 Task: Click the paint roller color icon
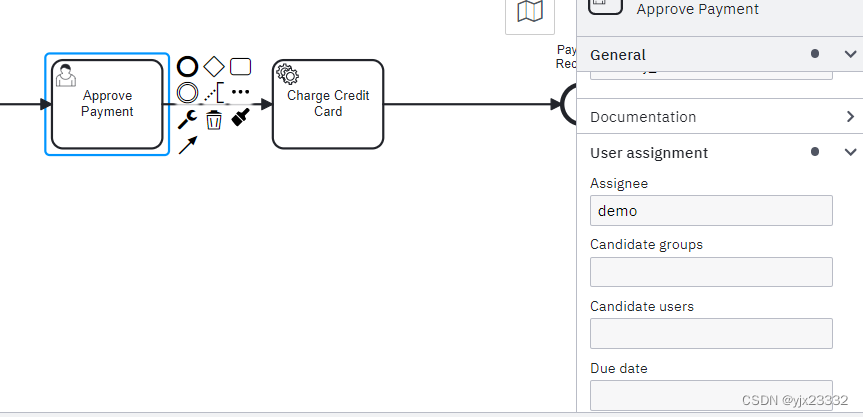(x=241, y=118)
